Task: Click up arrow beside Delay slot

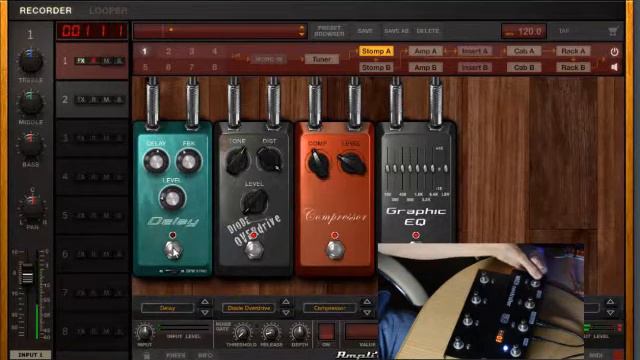Action: (205, 302)
